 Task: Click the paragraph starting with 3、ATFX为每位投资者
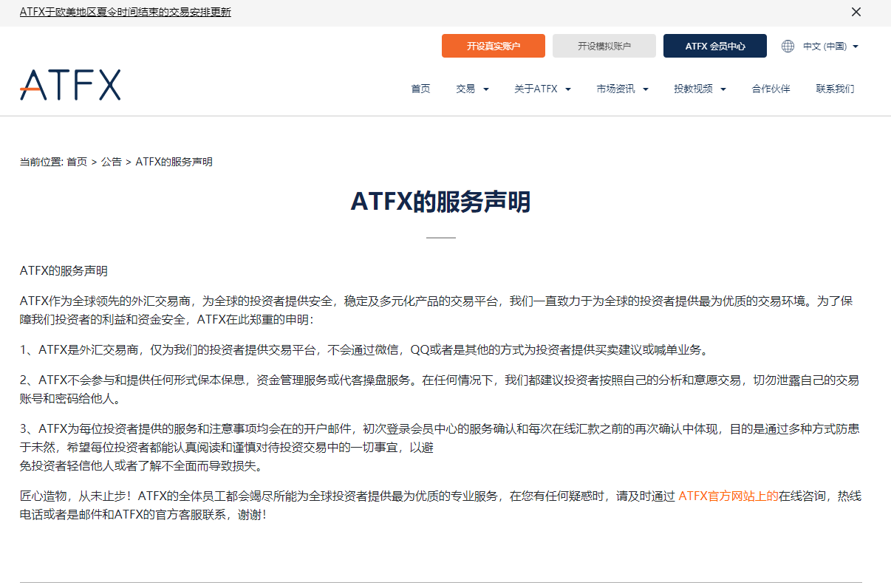click(440, 448)
